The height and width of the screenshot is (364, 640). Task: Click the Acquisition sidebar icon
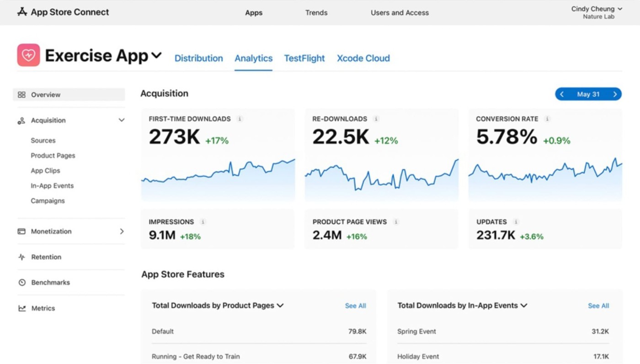coord(21,121)
